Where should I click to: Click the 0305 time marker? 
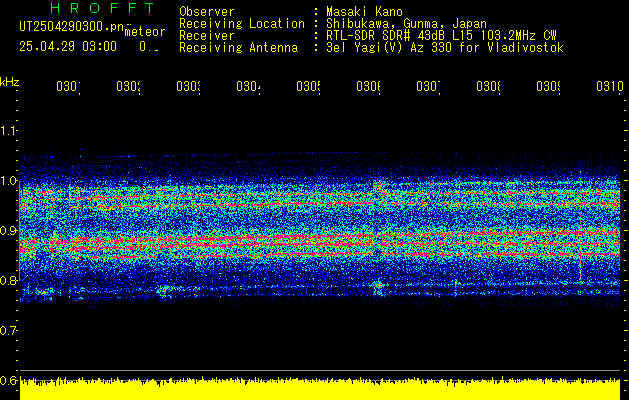pos(308,86)
